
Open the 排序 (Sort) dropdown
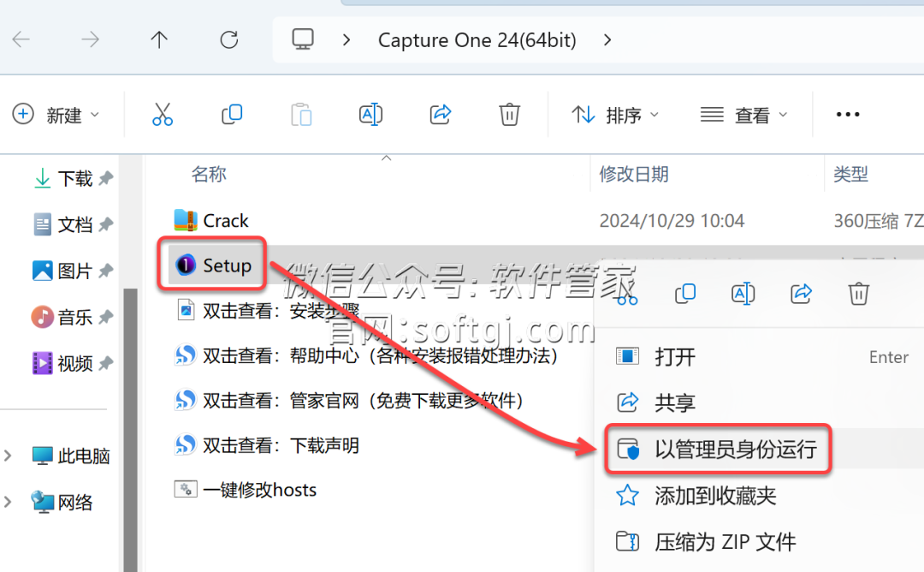[614, 115]
